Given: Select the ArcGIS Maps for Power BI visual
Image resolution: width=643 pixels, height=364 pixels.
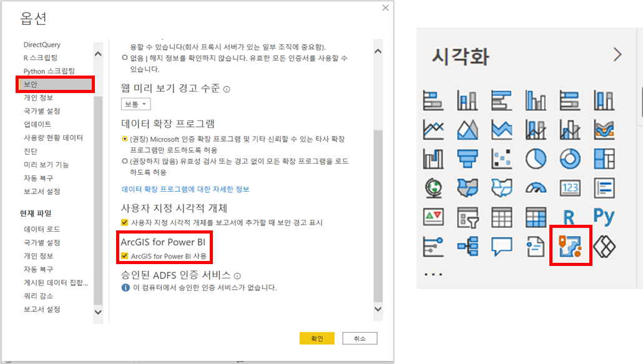Looking at the screenshot, I should click(x=570, y=246).
